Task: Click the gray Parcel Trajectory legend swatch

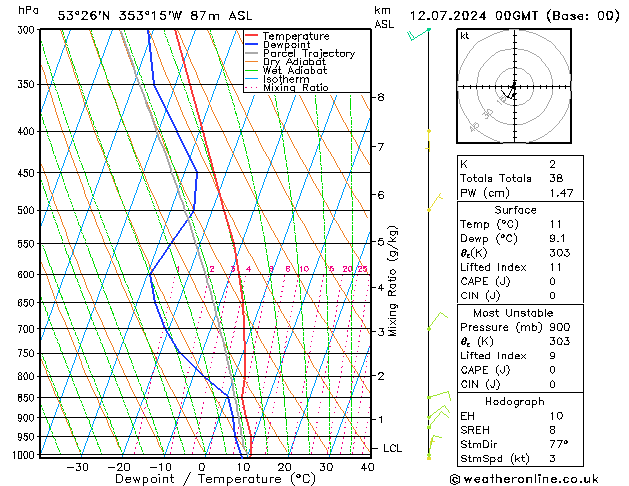Action: (252, 53)
